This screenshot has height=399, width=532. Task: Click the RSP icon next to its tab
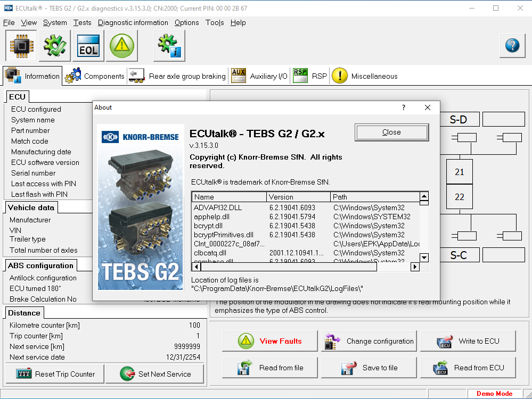(x=300, y=76)
